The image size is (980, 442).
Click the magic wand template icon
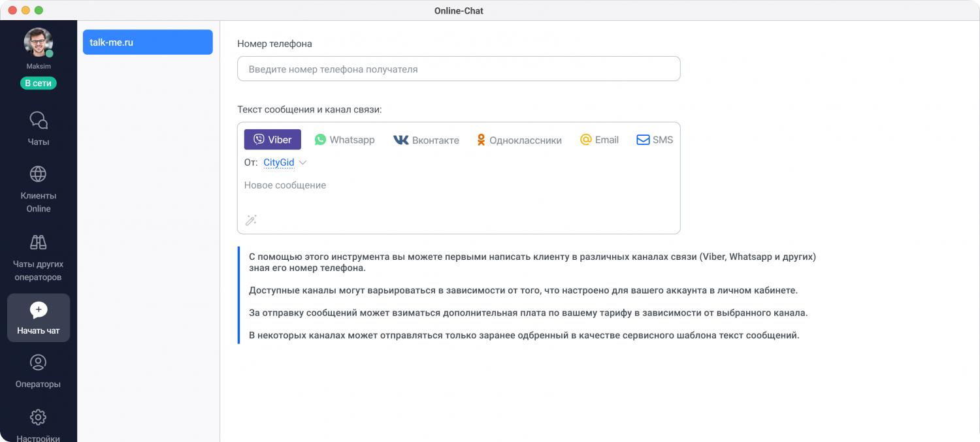pyautogui.click(x=251, y=220)
